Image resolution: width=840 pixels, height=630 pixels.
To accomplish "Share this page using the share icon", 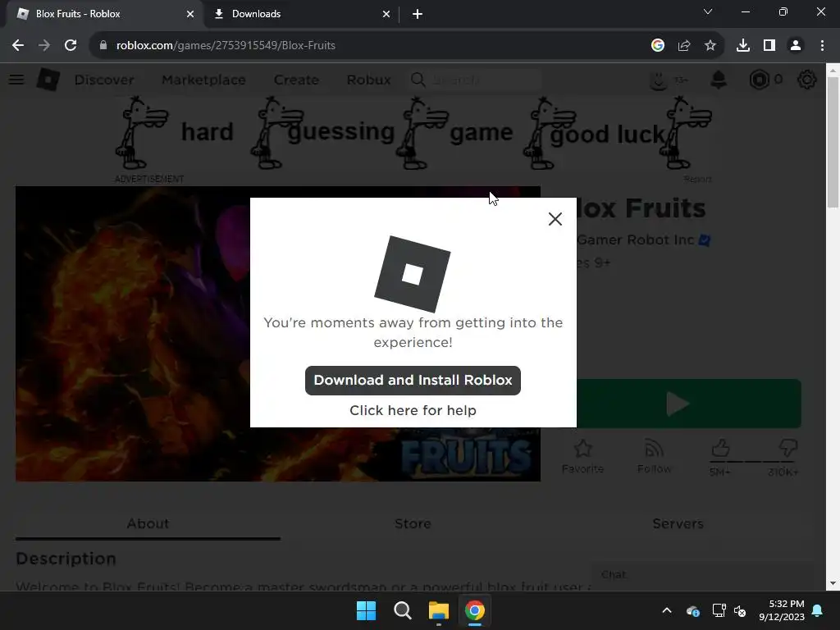I will [683, 46].
